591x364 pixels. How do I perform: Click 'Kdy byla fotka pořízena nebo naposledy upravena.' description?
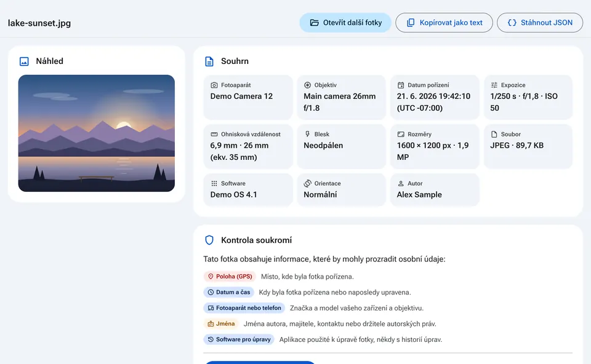[335, 293]
